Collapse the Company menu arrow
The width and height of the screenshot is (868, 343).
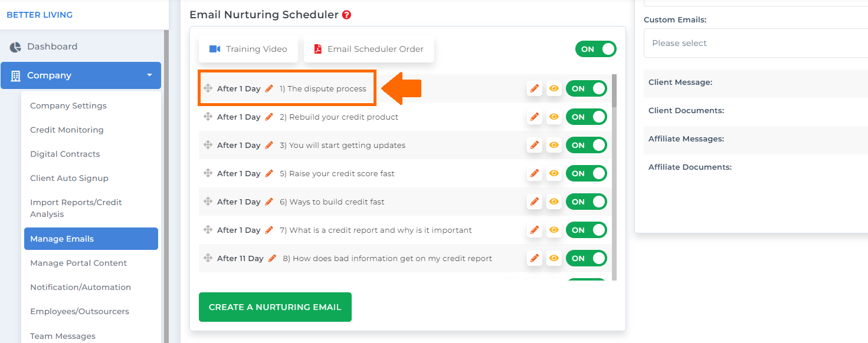point(149,75)
